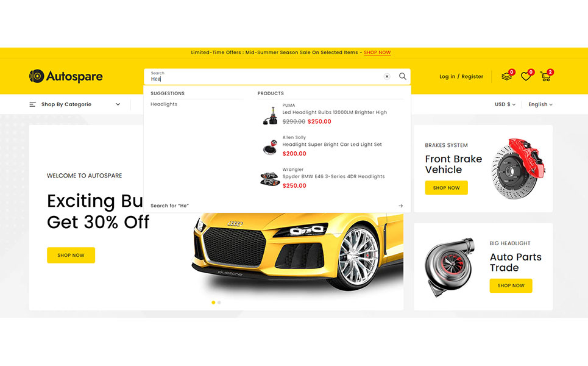Click the Autospare logo
Image resolution: width=588 pixels, height=366 pixels.
tap(66, 76)
